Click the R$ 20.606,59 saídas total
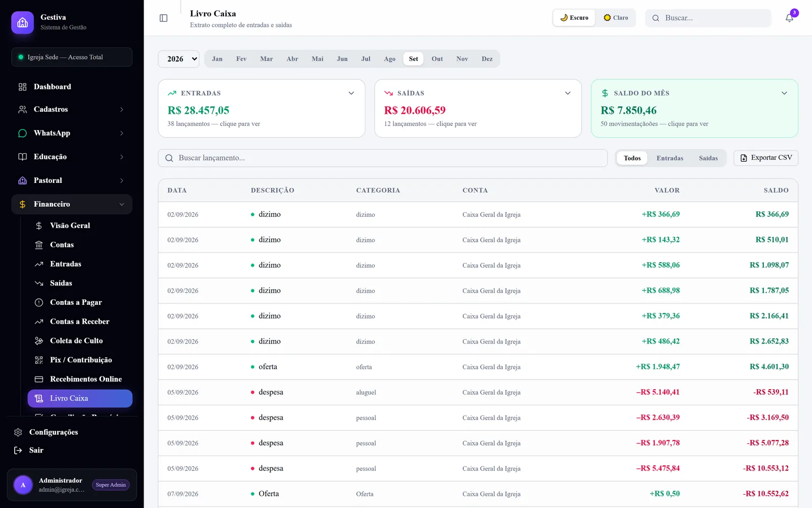Image resolution: width=812 pixels, height=508 pixels. point(415,110)
